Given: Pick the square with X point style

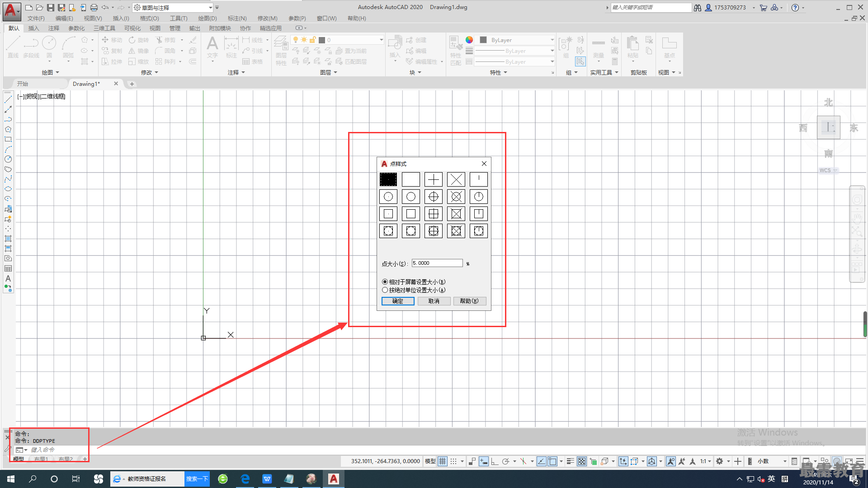Looking at the screenshot, I should pyautogui.click(x=456, y=214).
